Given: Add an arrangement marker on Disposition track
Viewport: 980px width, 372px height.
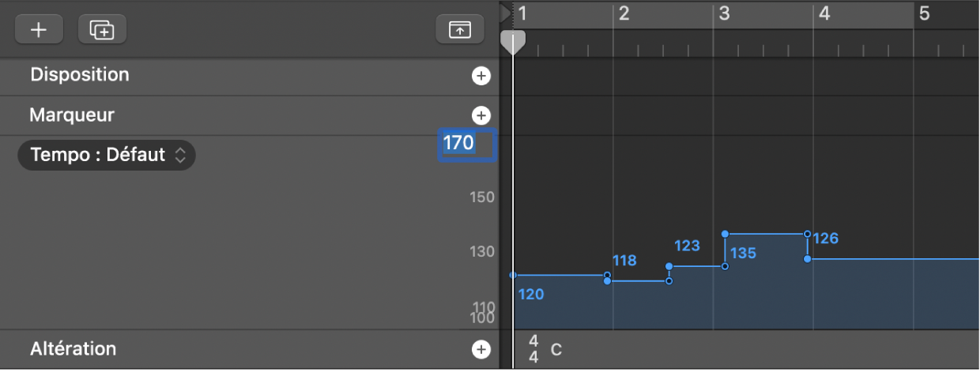Looking at the screenshot, I should 481,76.
